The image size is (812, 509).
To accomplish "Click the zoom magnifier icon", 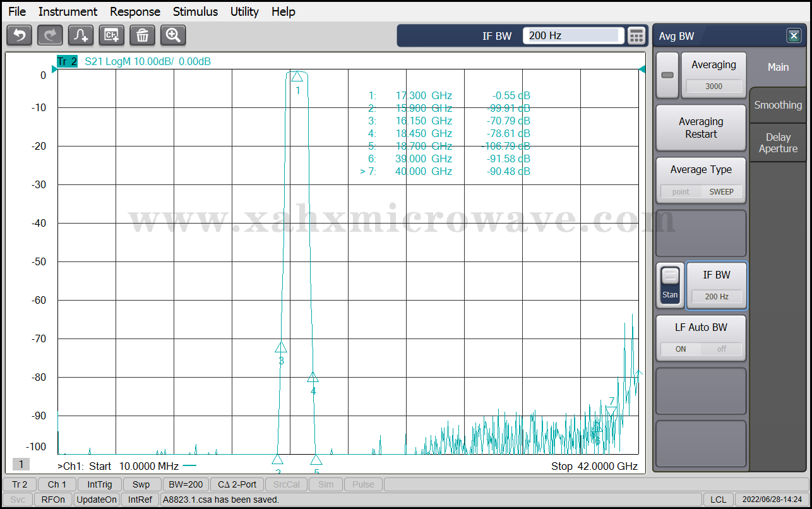I will (x=173, y=35).
